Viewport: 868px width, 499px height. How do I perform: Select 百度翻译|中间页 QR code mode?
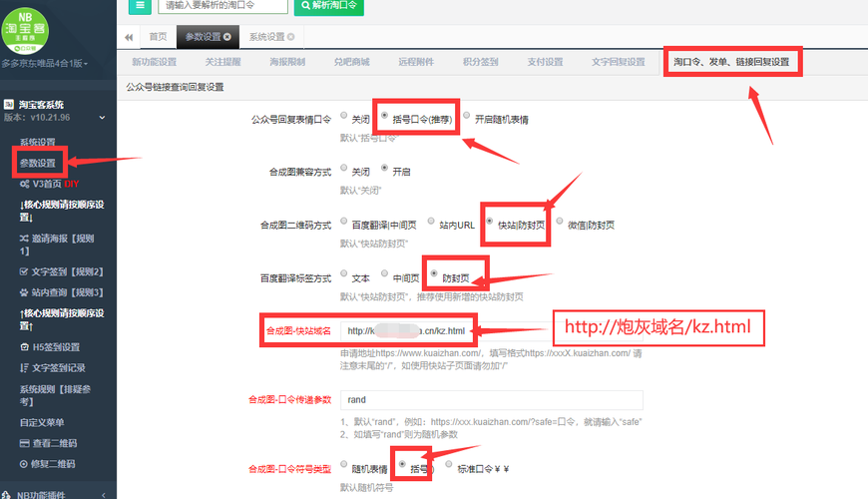point(344,221)
